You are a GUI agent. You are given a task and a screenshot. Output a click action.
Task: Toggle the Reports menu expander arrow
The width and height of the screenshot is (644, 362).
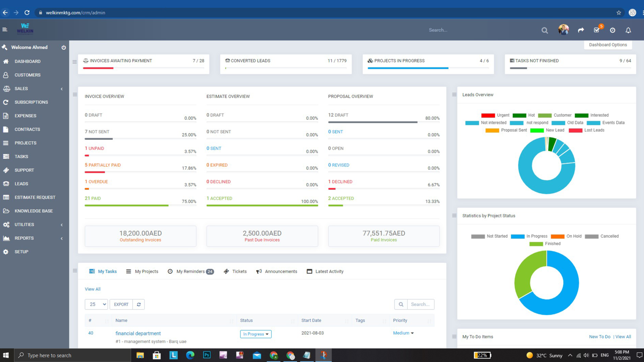click(62, 238)
